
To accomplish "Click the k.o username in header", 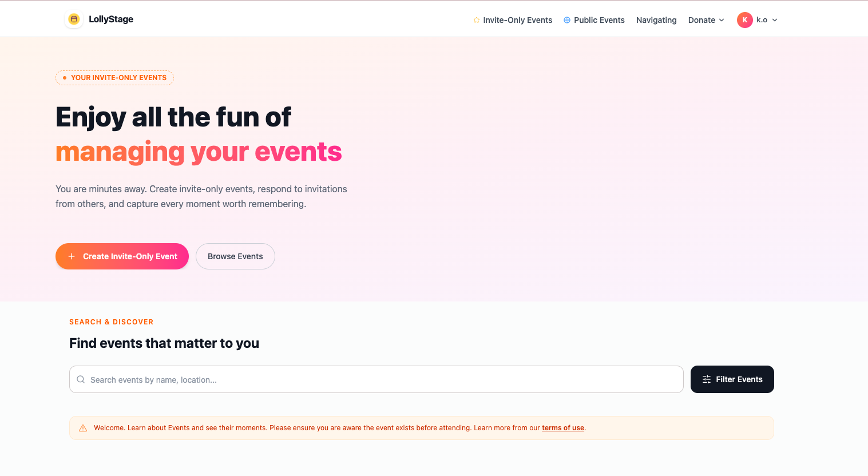I will pyautogui.click(x=762, y=20).
